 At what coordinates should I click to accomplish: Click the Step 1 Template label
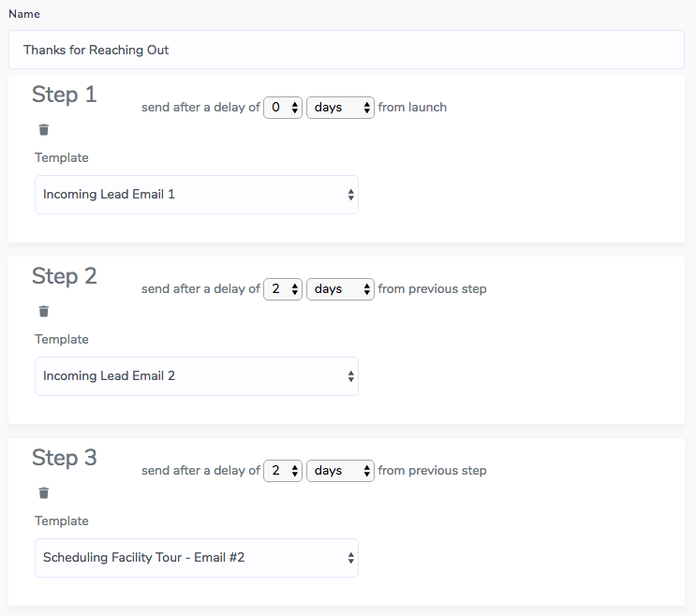pyautogui.click(x=62, y=157)
